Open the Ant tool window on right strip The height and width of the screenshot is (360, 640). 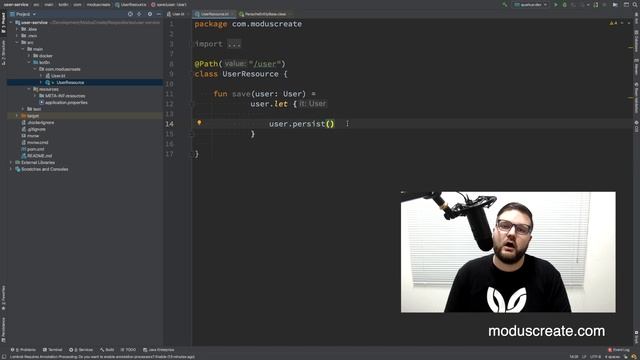636,17
